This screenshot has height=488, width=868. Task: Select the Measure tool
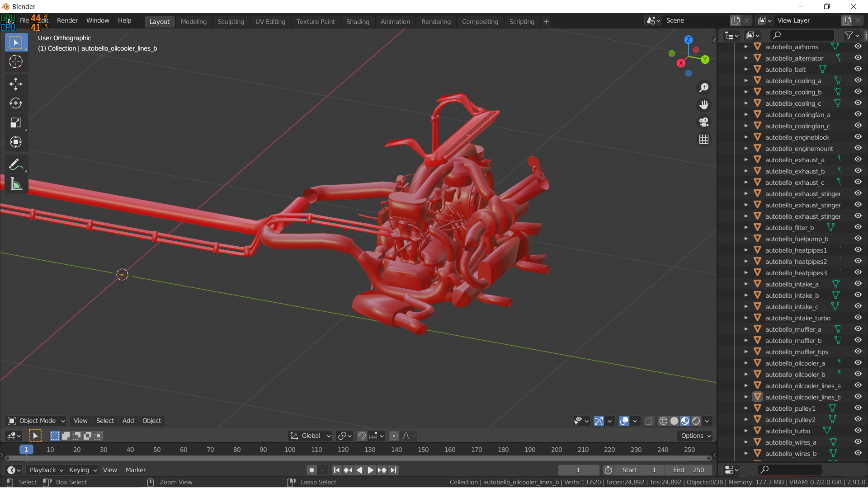(16, 184)
